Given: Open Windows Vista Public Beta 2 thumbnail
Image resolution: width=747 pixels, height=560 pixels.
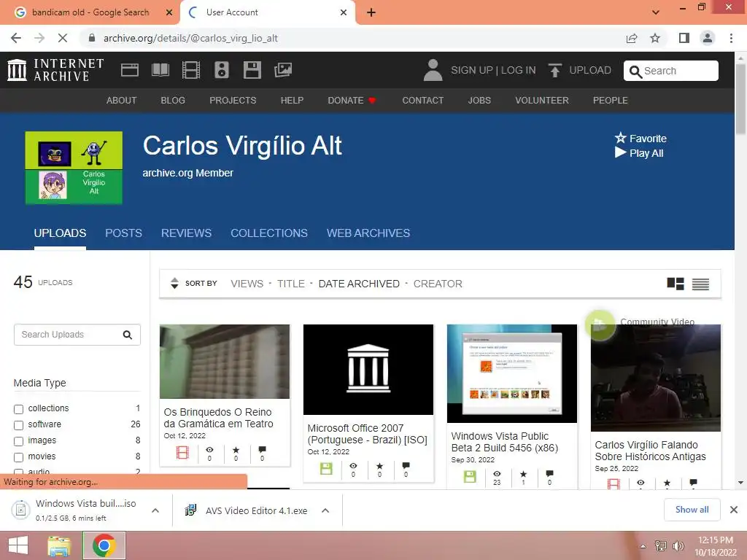Looking at the screenshot, I should [511, 373].
